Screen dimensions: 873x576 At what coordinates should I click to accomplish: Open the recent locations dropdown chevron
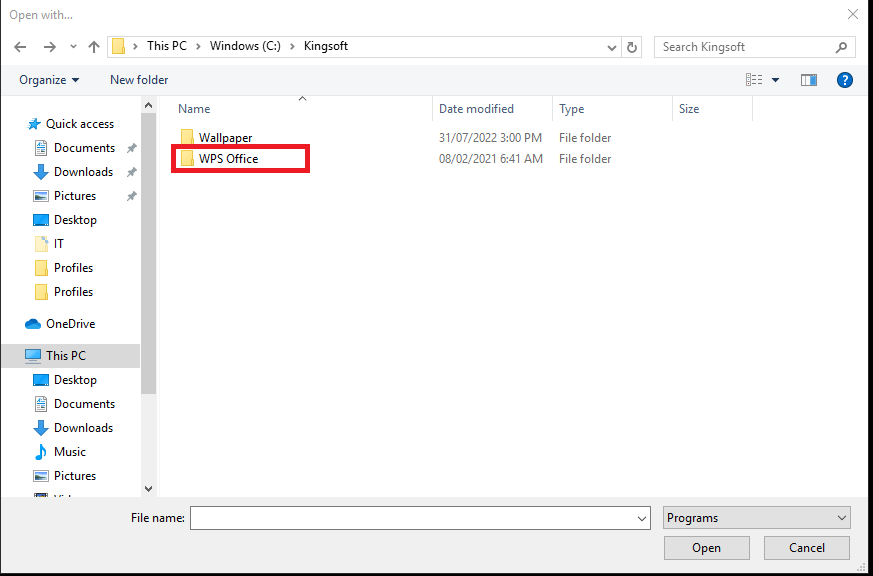[73, 47]
